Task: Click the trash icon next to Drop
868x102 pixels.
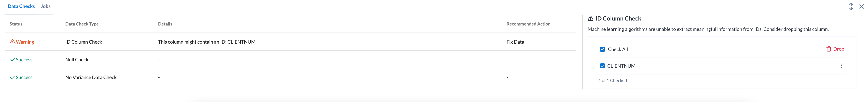Action: pyautogui.click(x=829, y=49)
